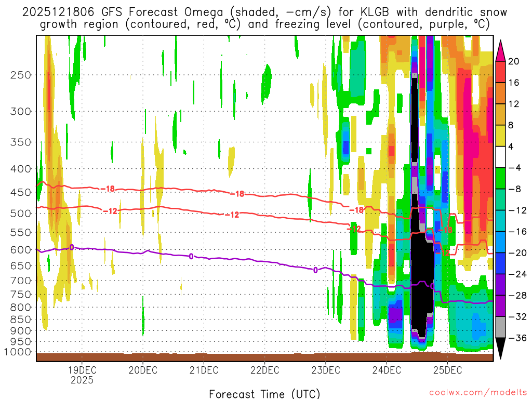
Task: Select the 19DEC label on time axis
Action: (82, 370)
